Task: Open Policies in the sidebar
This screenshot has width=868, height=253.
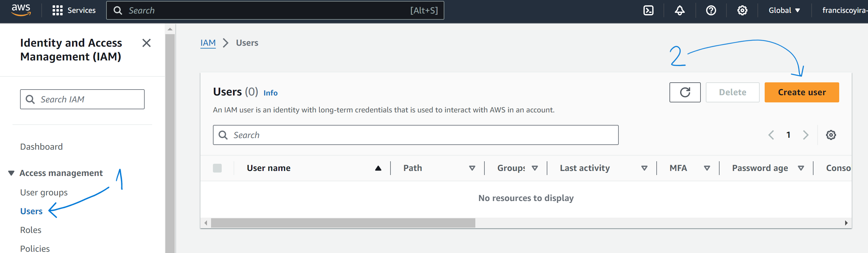Action: (35, 249)
